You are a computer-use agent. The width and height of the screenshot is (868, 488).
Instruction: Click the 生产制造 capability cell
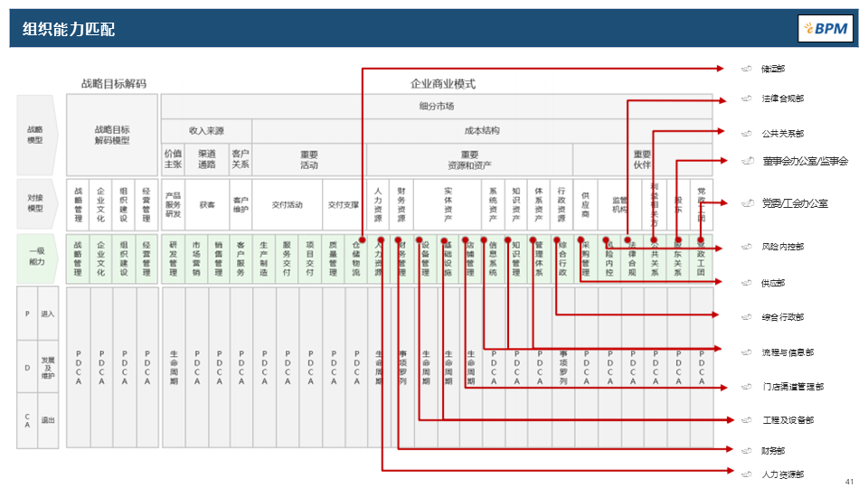[x=264, y=258]
